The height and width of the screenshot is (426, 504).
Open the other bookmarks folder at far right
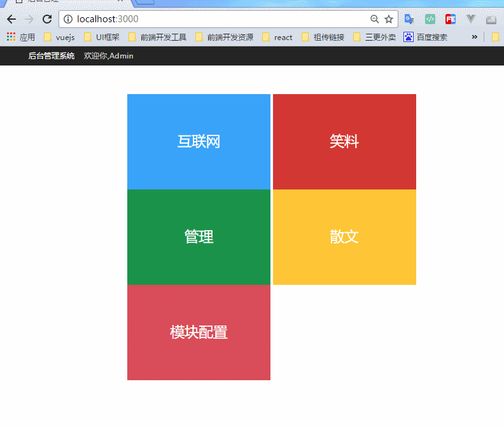496,38
